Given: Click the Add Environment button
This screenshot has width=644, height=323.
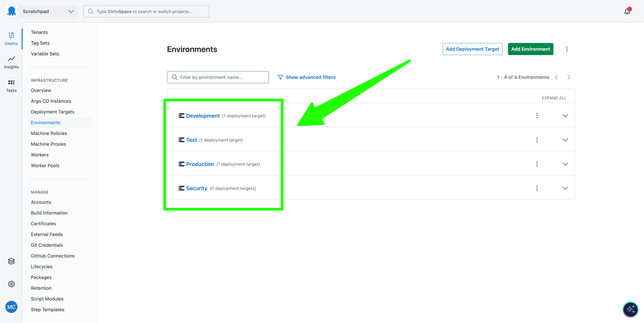Looking at the screenshot, I should click(530, 49).
